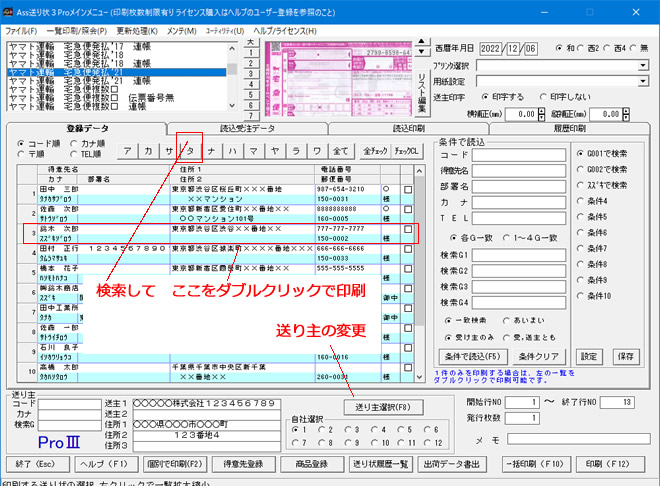This screenshot has height=486, width=660.
Task: Select the マ kana index button
Action: tap(256, 150)
